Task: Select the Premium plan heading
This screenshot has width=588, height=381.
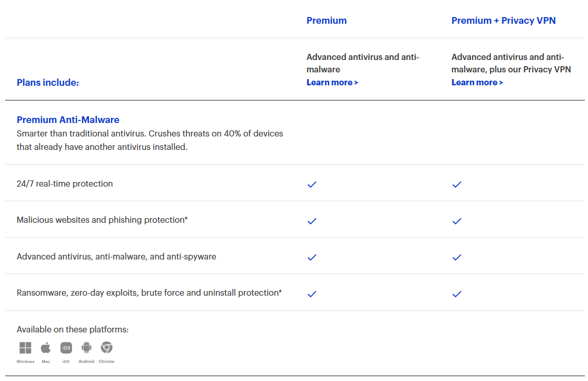Action: 327,21
